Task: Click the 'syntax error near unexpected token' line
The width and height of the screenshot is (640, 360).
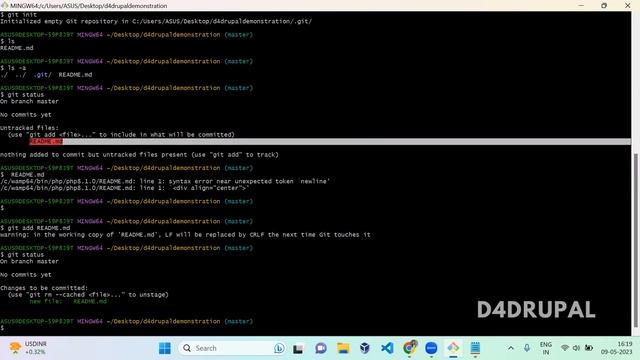Action: click(165, 181)
